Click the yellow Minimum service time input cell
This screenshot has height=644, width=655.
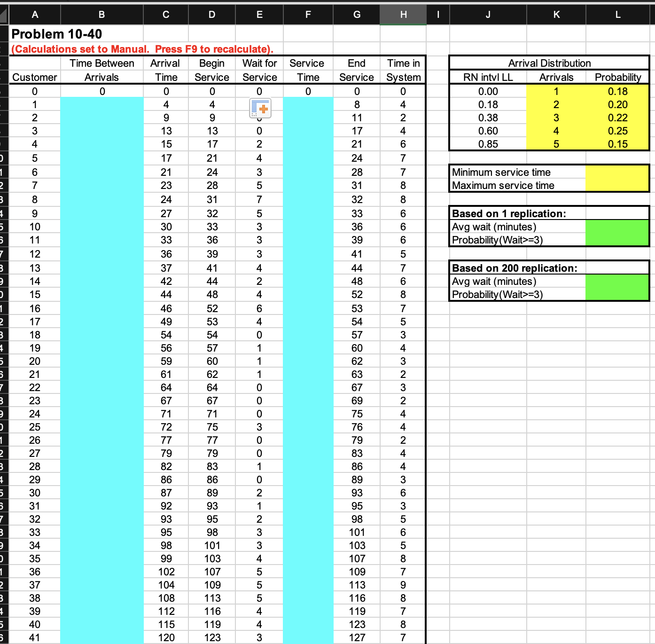click(x=617, y=172)
